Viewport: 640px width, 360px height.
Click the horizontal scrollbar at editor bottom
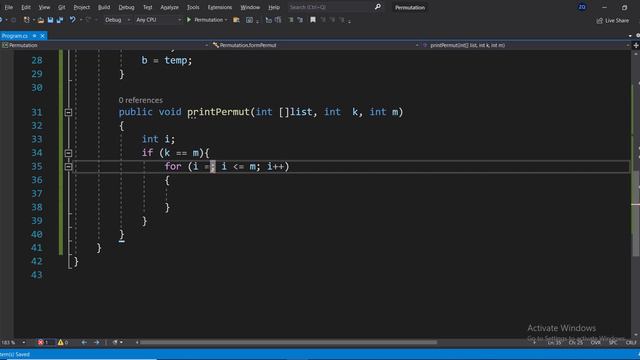pyautogui.click(x=288, y=342)
